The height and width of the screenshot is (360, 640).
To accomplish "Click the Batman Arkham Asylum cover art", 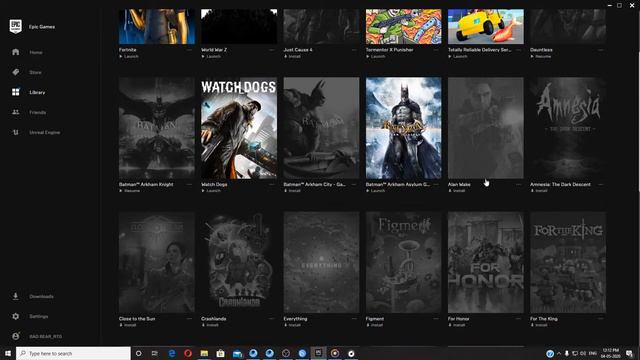I will coord(403,128).
